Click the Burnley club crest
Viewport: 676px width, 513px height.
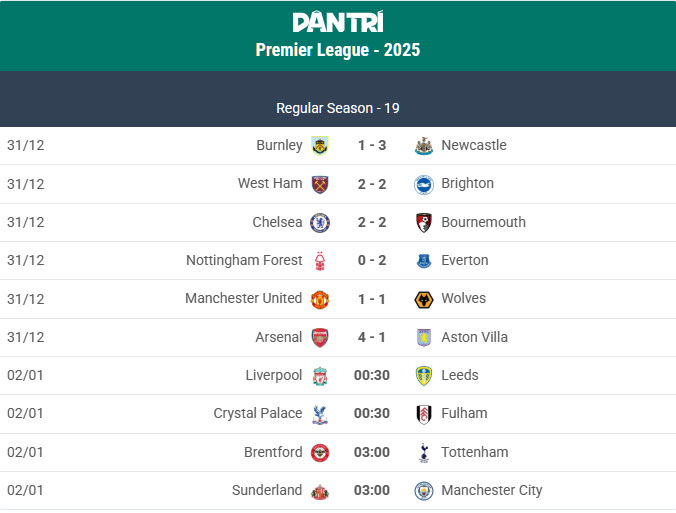pyautogui.click(x=320, y=145)
